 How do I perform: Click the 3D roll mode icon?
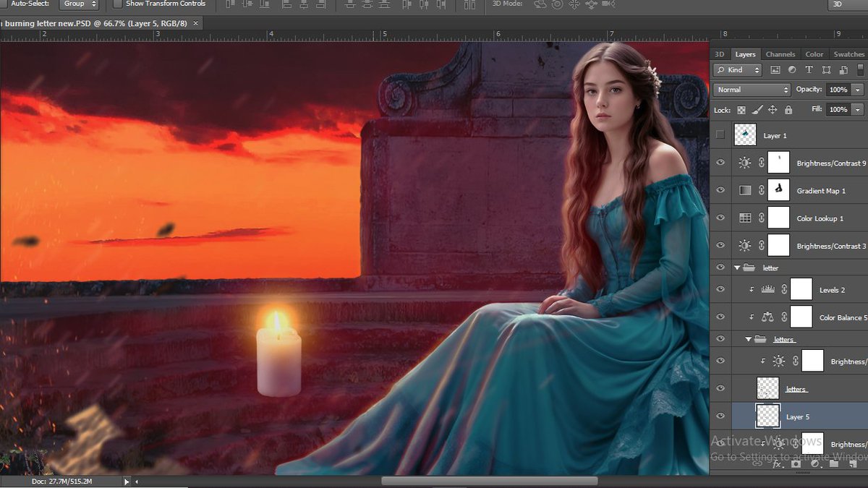(x=557, y=4)
